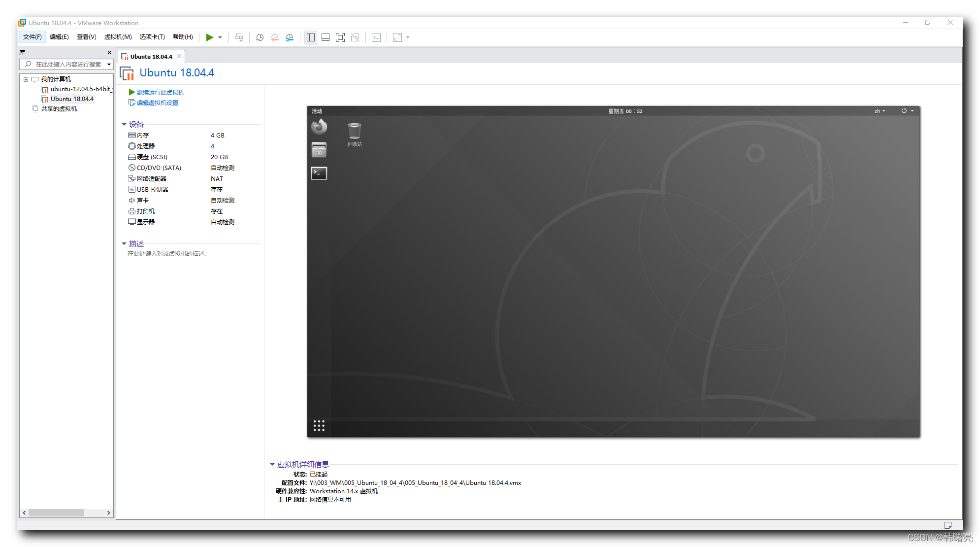Select Ubuntu 18.04.4 in the library tree

tap(72, 99)
